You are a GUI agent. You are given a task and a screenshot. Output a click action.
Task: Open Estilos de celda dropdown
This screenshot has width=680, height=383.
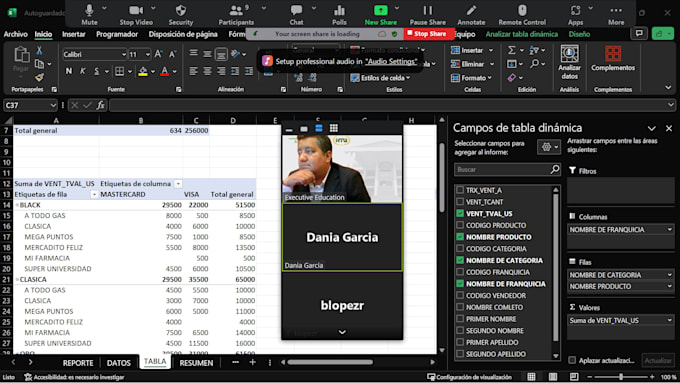click(x=380, y=78)
